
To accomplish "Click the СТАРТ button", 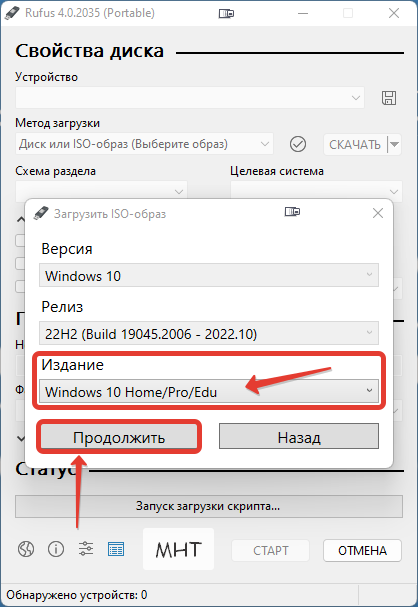I will (271, 550).
